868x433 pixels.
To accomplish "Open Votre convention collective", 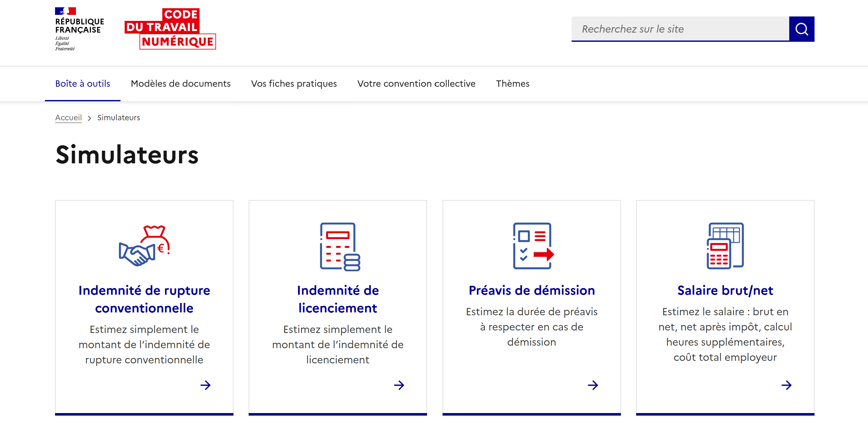I will point(417,84).
